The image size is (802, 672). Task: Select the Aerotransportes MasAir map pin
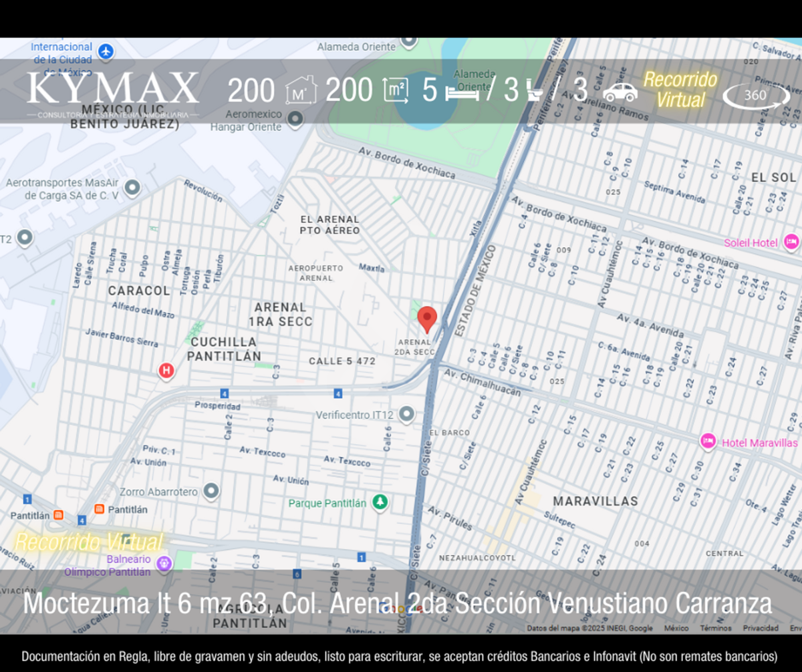coord(132,188)
